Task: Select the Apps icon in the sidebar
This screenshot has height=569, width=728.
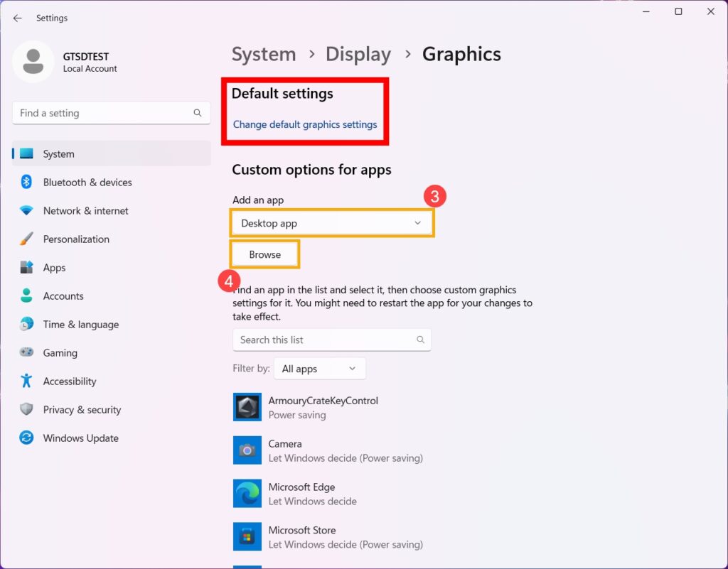Action: click(x=26, y=267)
